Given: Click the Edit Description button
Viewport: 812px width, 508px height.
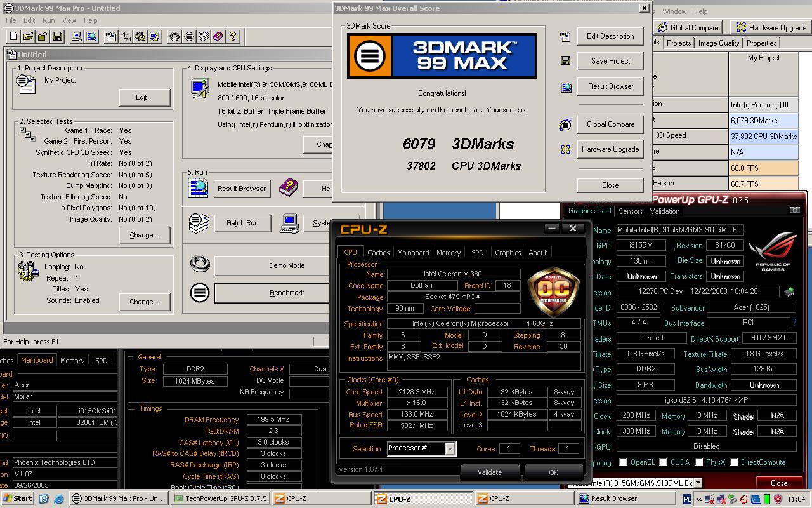Looking at the screenshot, I should [610, 36].
